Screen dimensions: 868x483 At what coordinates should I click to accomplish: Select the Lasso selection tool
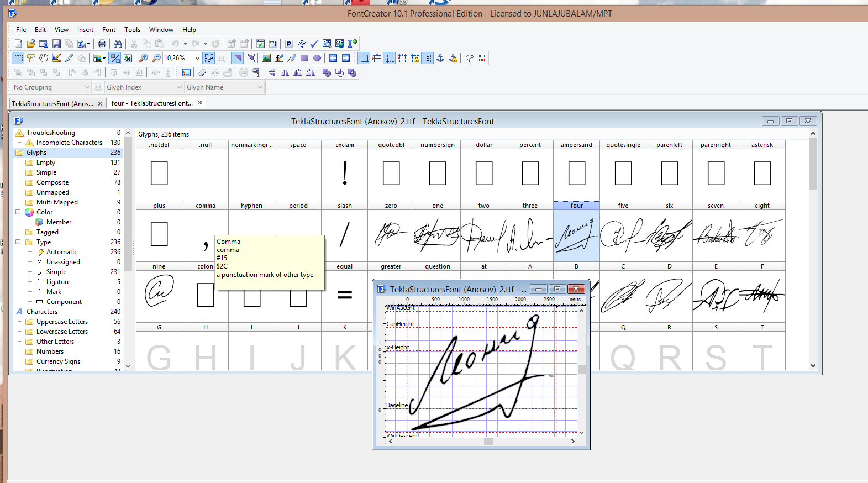click(31, 58)
